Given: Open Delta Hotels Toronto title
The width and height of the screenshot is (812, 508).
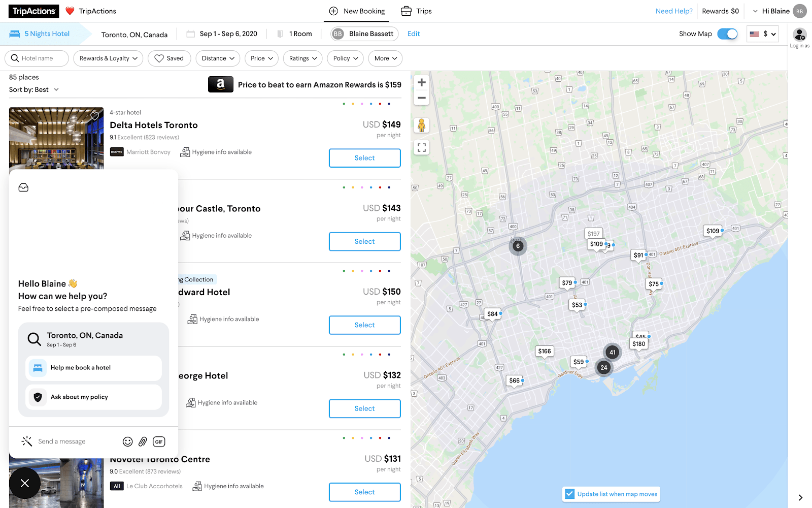Looking at the screenshot, I should coord(154,125).
